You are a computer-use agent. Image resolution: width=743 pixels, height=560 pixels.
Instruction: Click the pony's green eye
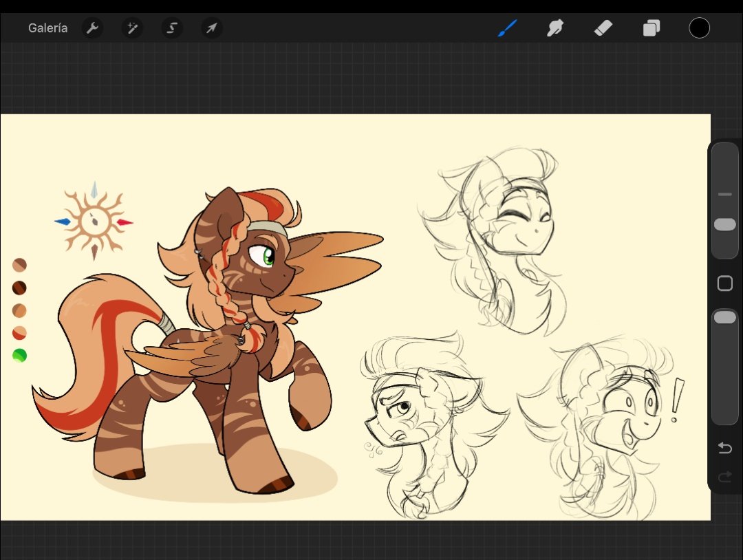[268, 256]
